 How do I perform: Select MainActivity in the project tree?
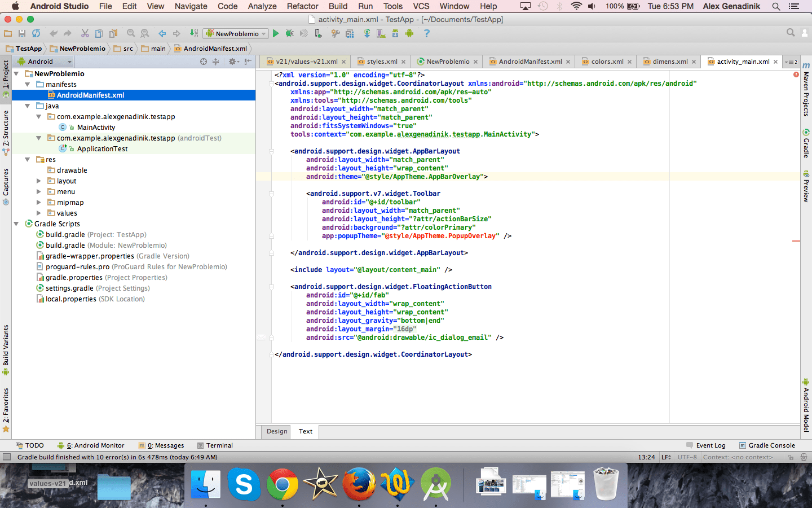click(96, 128)
